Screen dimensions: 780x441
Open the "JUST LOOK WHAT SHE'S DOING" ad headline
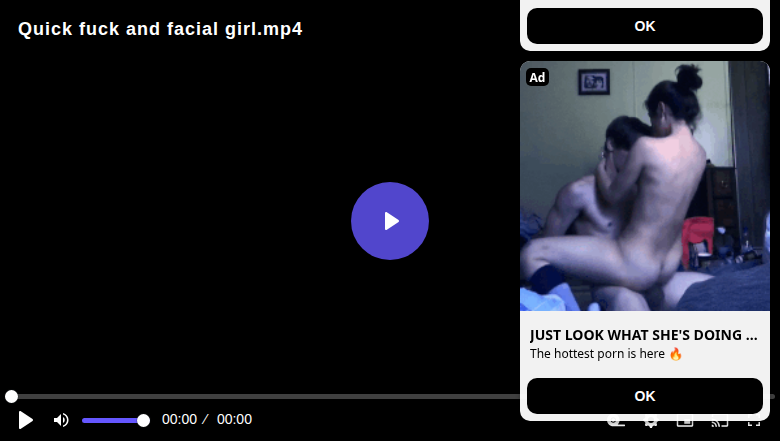[643, 335]
